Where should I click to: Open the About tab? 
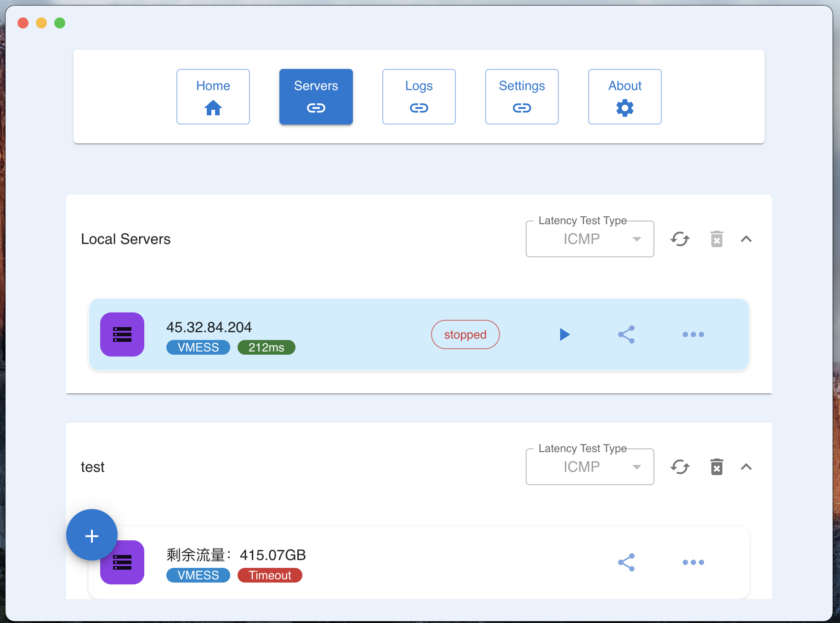coord(625,96)
